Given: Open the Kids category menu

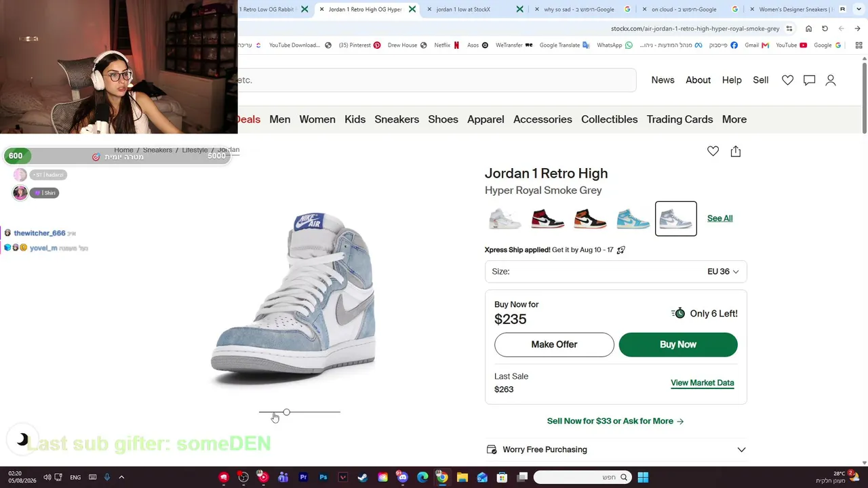Looking at the screenshot, I should pos(355,119).
